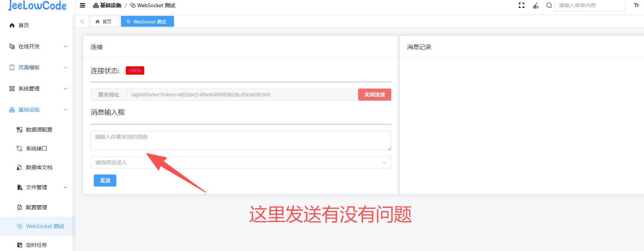Open 系统接口 in the sidebar

pos(37,148)
